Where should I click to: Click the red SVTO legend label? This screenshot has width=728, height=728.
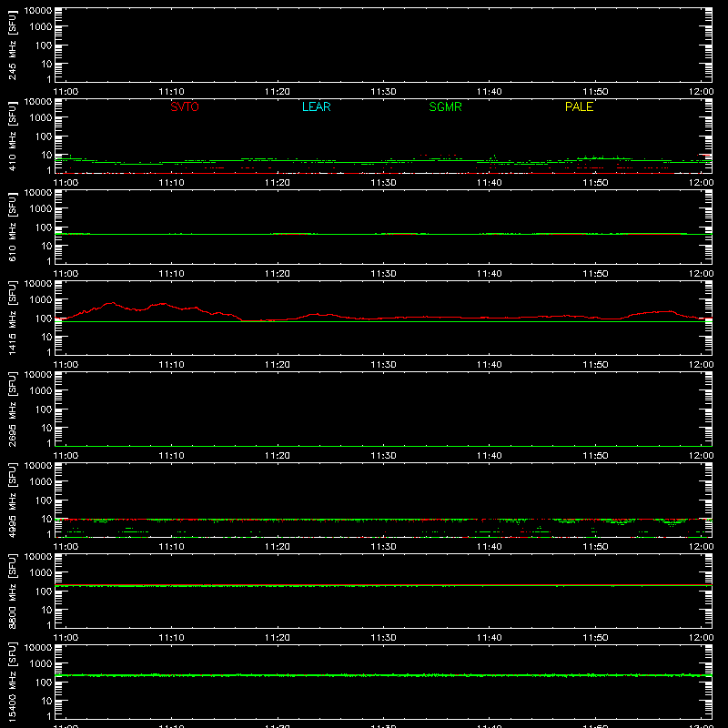185,106
